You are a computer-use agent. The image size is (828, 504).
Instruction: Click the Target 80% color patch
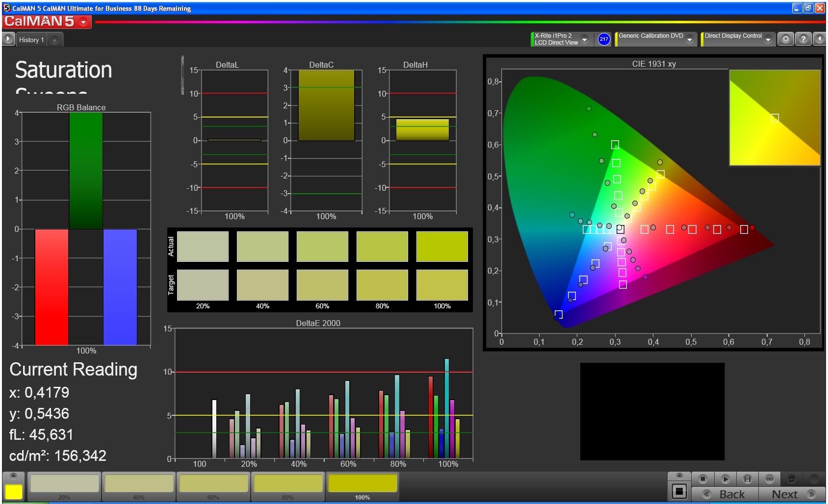(382, 285)
